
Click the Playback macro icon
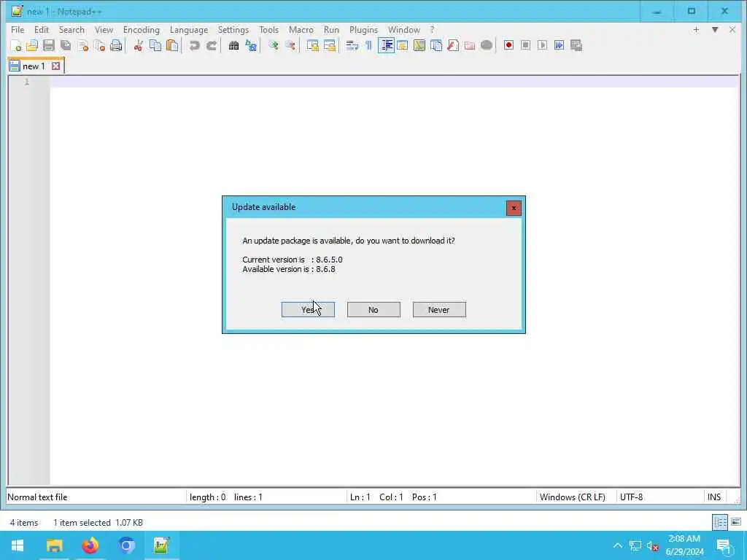coord(542,46)
